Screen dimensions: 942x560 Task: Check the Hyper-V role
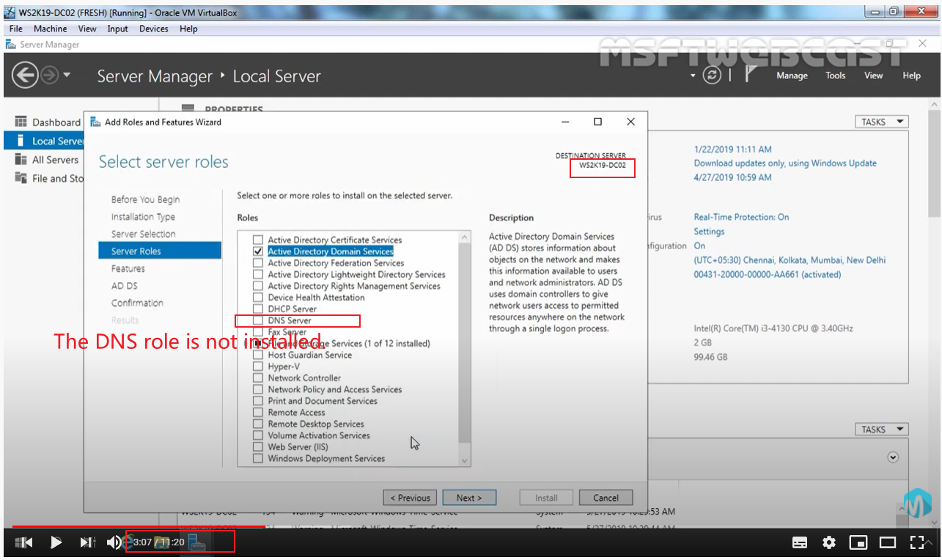(x=257, y=366)
